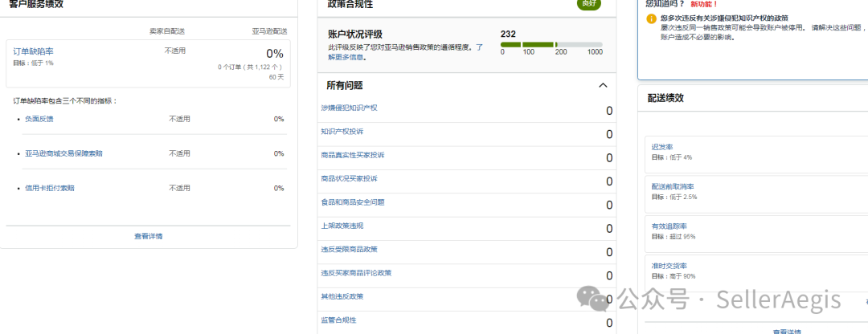The image size is (868, 334).
Task: Open the 有效追踪率 shipping metric
Action: [x=669, y=226]
